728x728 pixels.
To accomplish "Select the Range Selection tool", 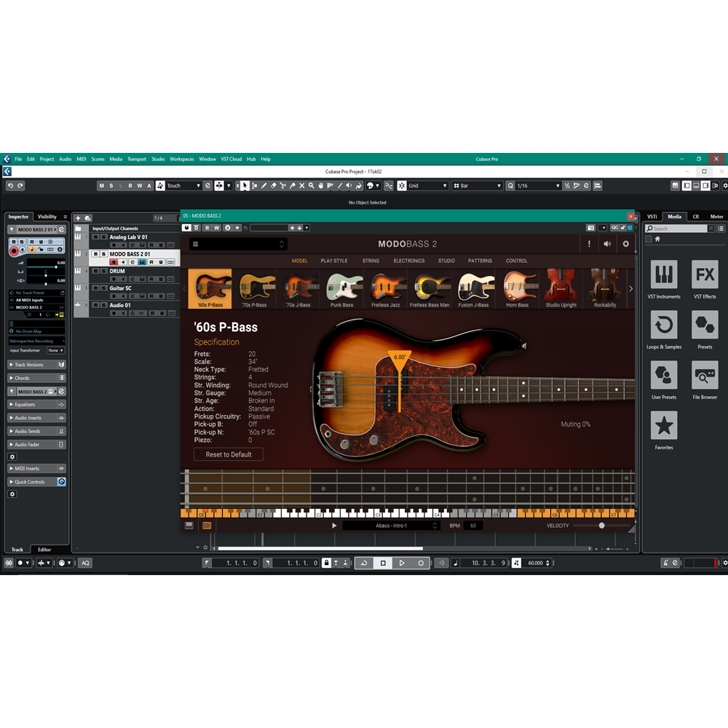I will (254, 186).
